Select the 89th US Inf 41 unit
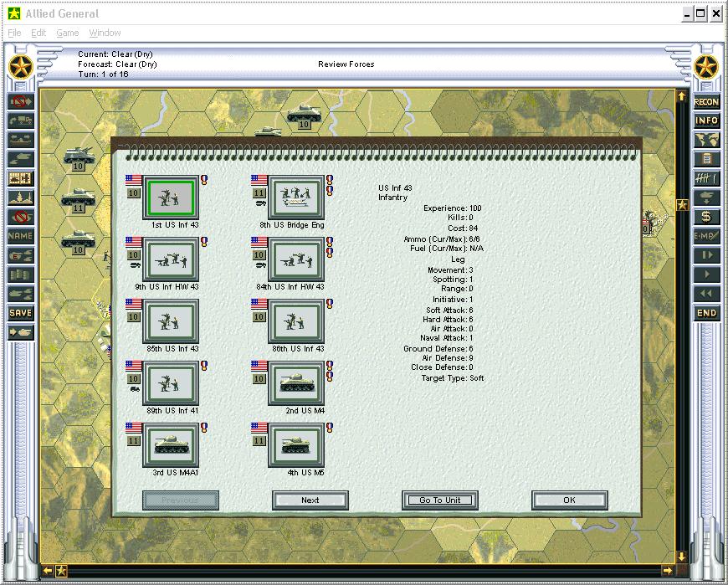Viewport: 728px width, 585px height. tap(171, 383)
